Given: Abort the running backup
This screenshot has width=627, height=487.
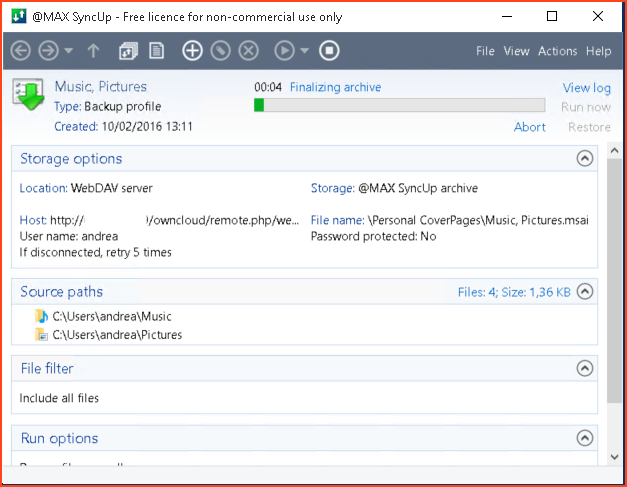Looking at the screenshot, I should click(529, 127).
